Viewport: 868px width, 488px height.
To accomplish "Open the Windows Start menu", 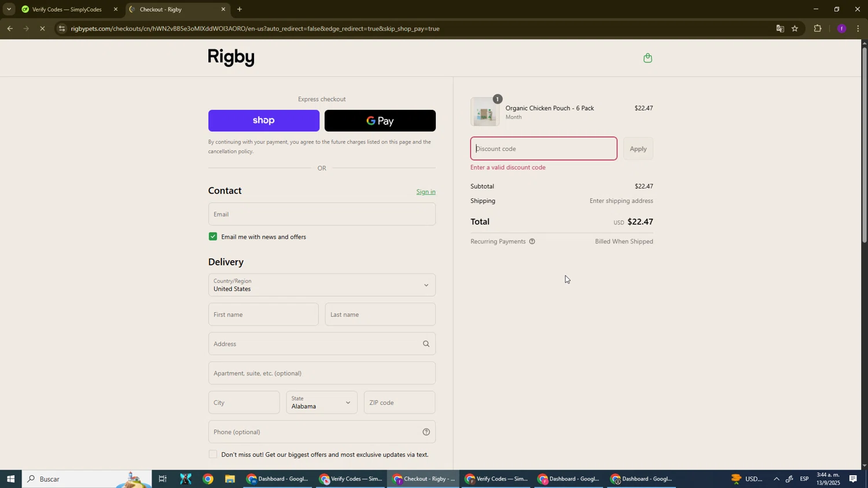I will (x=10, y=479).
